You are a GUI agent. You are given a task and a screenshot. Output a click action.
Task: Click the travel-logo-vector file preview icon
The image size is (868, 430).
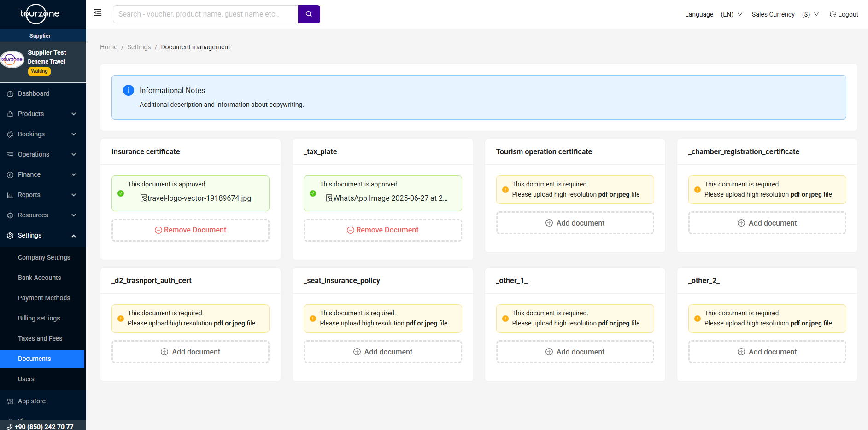click(x=143, y=198)
